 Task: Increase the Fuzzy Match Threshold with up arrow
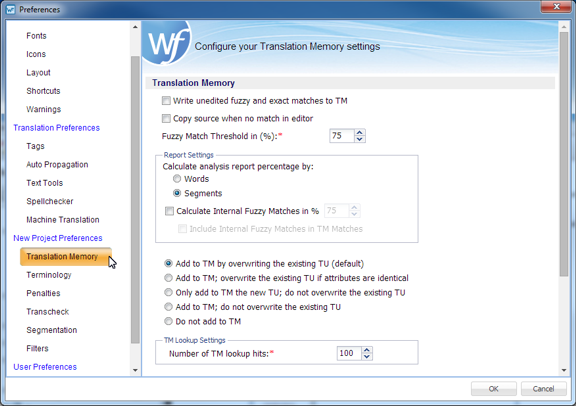tap(360, 133)
